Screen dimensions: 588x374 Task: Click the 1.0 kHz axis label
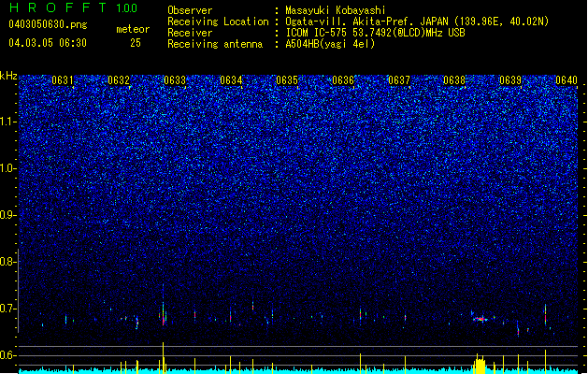coord(8,168)
